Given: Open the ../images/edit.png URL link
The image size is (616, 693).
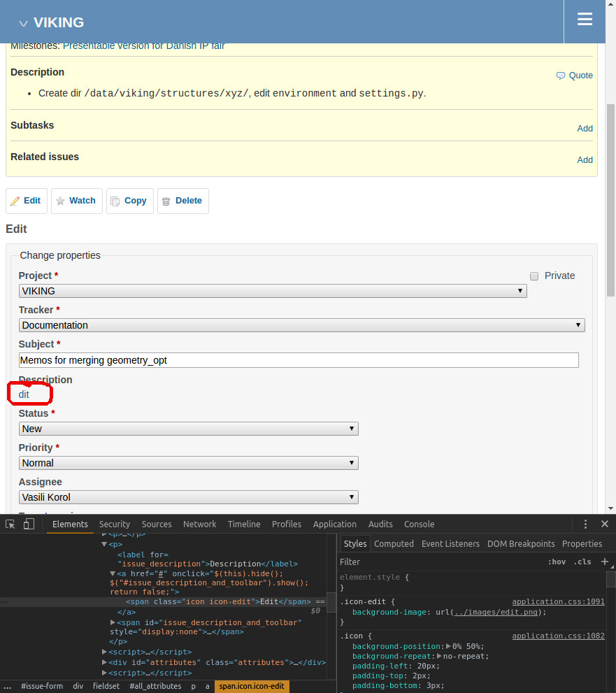Looking at the screenshot, I should pyautogui.click(x=496, y=612).
